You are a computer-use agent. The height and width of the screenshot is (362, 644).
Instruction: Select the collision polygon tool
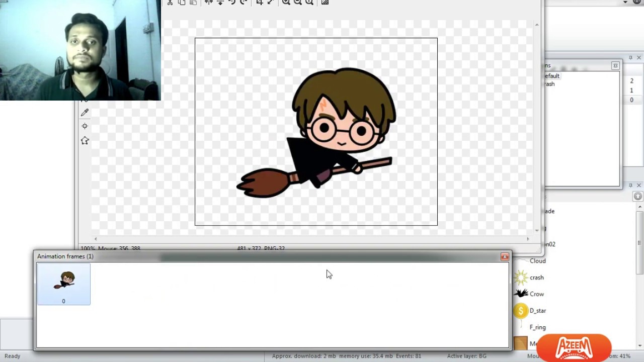[x=85, y=140]
